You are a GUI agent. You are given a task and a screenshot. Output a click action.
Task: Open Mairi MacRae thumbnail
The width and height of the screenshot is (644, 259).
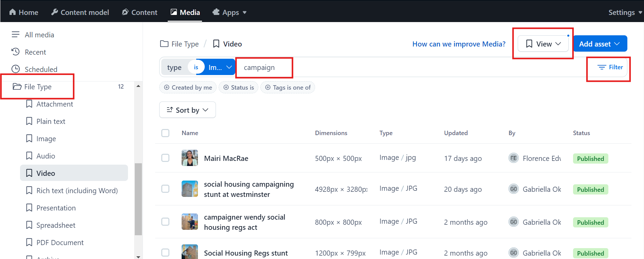click(x=190, y=158)
